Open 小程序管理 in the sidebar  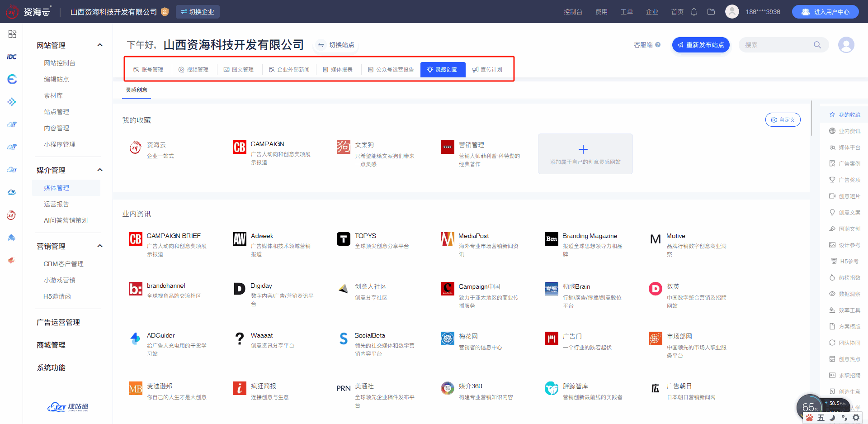coord(60,144)
